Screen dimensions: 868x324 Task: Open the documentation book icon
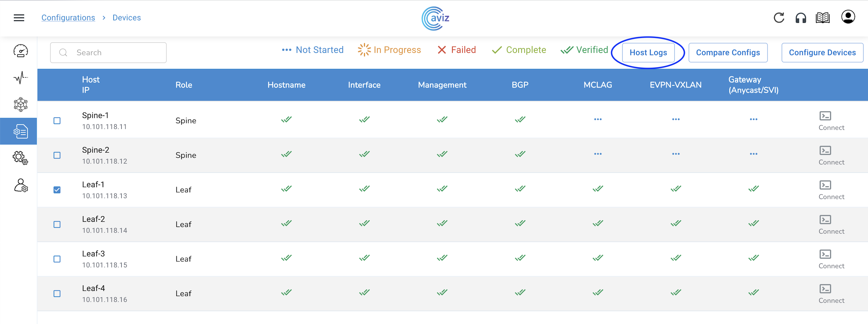click(x=823, y=18)
